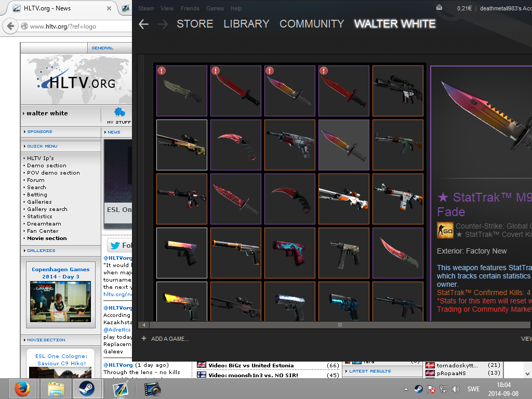Select the red Karambit in second row
Image resolution: width=532 pixels, height=399 pixels.
coord(236,145)
